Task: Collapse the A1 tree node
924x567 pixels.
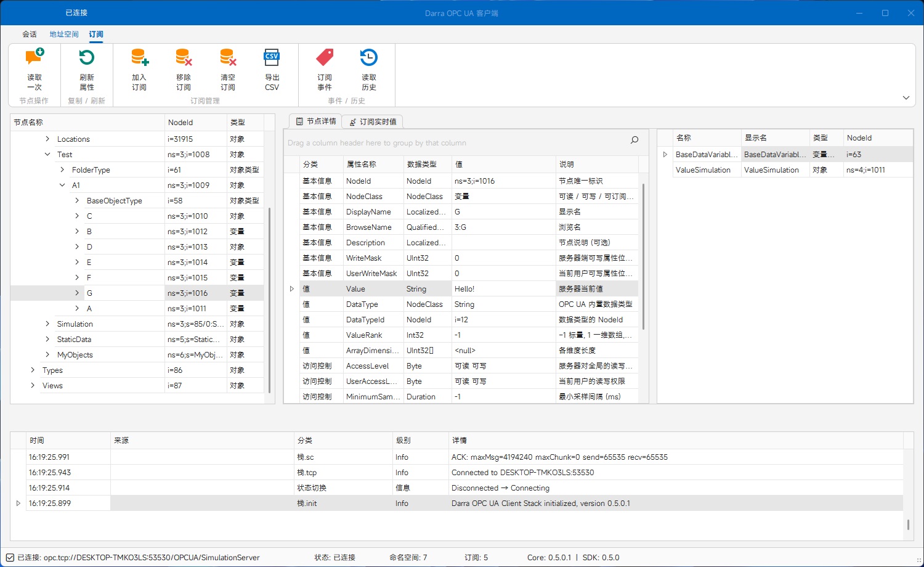Action: (62, 186)
